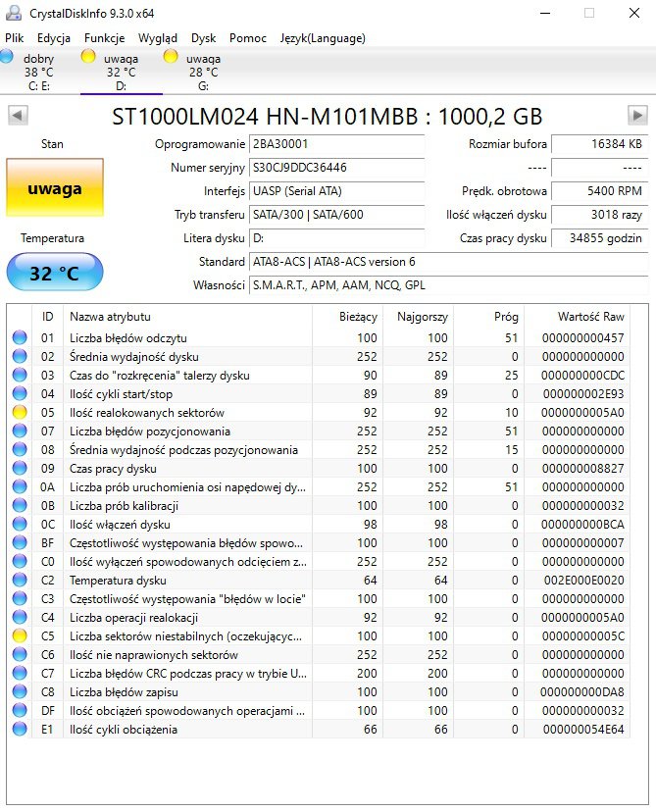Open the Plik menu
Image resolution: width=656 pixels, height=812 pixels.
click(x=15, y=38)
